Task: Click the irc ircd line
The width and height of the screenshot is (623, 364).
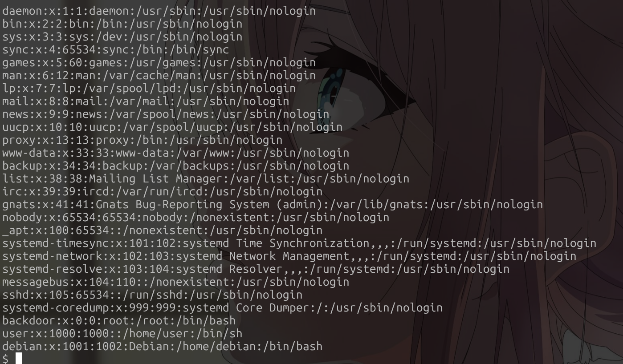Action: (162, 191)
